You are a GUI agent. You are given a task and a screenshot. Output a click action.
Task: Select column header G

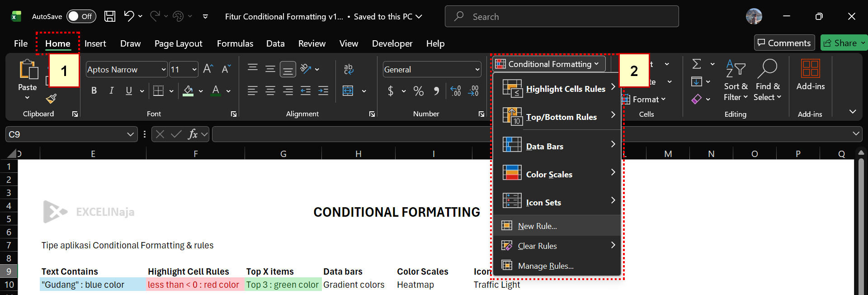point(283,154)
